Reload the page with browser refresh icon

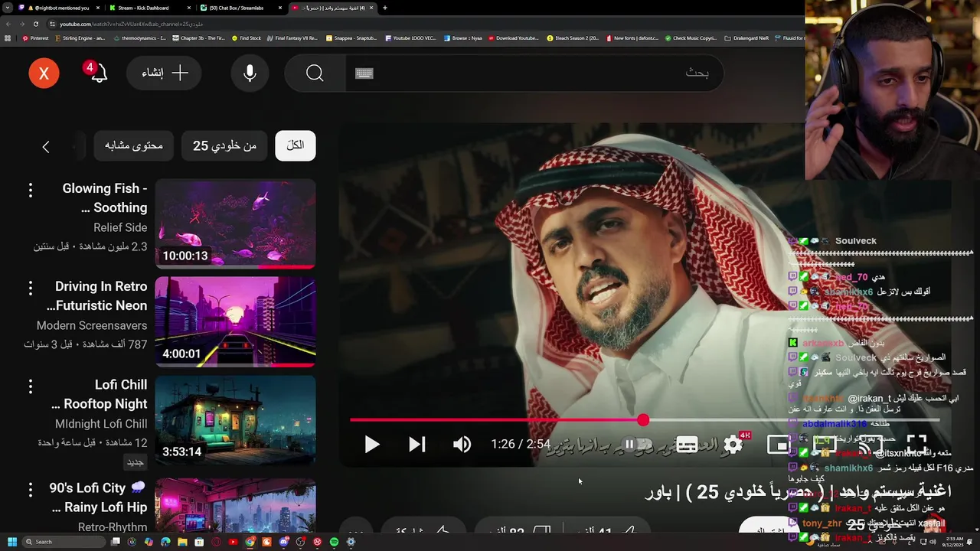(x=35, y=24)
